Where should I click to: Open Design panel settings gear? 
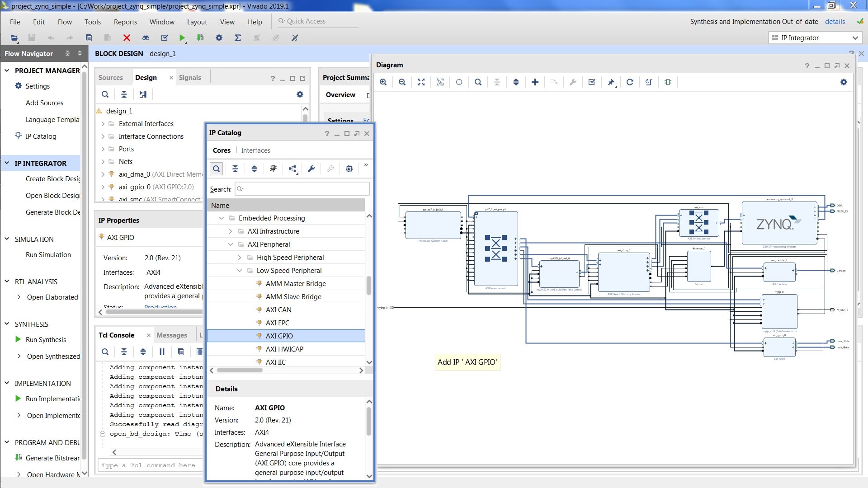pyautogui.click(x=300, y=94)
